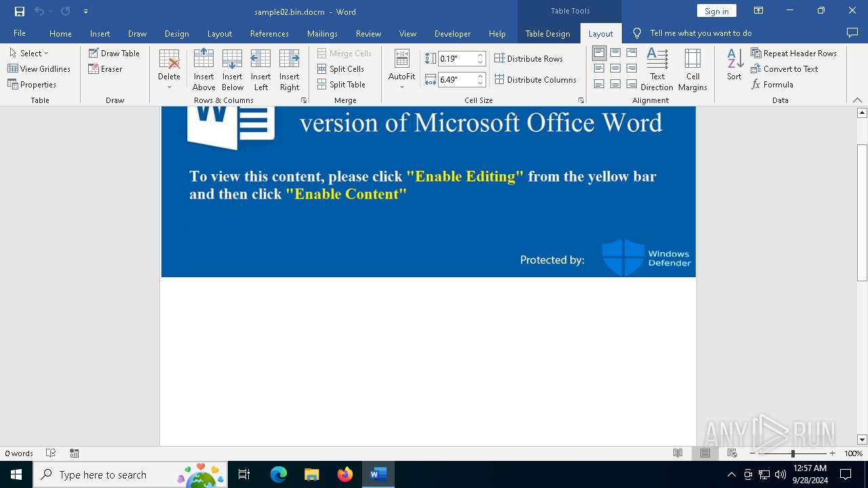Select Align Top Left alignment
Viewport: 868px width, 488px height.
pos(599,53)
